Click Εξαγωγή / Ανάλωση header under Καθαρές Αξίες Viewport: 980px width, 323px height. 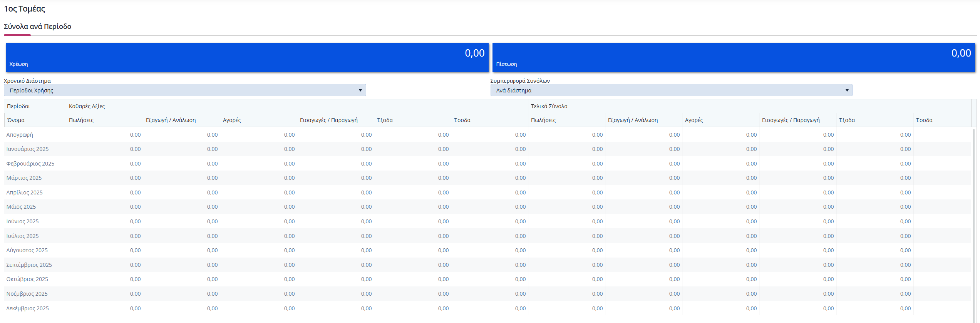[181, 120]
